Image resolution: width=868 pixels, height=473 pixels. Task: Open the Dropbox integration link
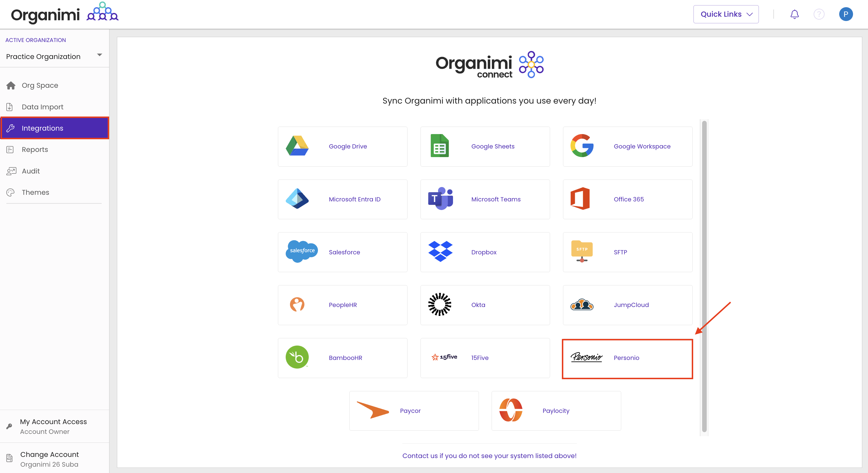484,252
